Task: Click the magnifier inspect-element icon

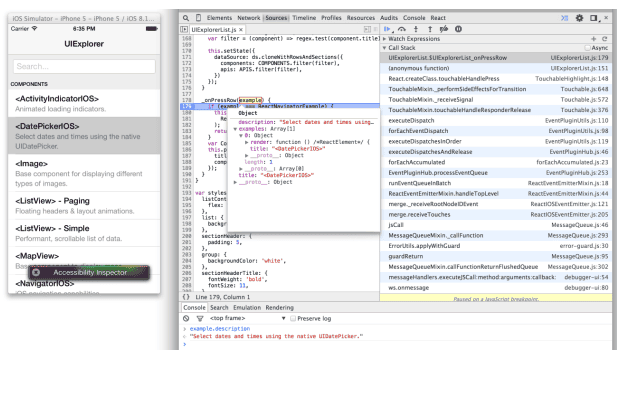Action: click(x=186, y=18)
